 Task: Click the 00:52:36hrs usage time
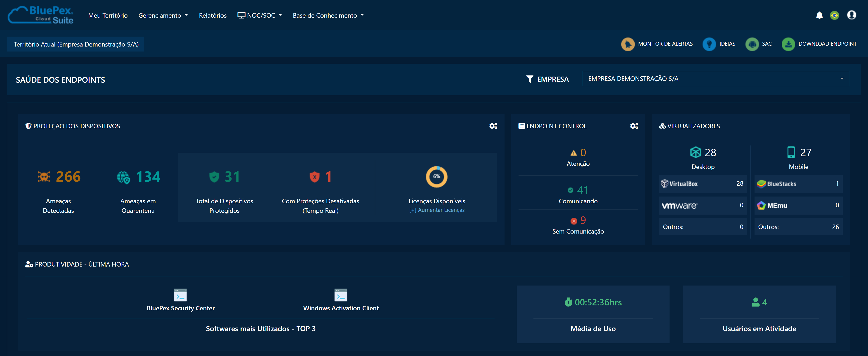tap(598, 302)
